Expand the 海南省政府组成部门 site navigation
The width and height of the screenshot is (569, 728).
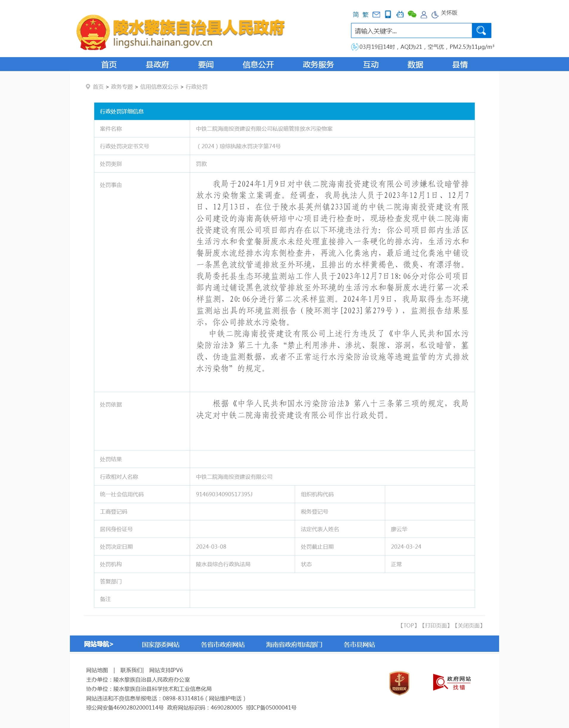(x=294, y=644)
